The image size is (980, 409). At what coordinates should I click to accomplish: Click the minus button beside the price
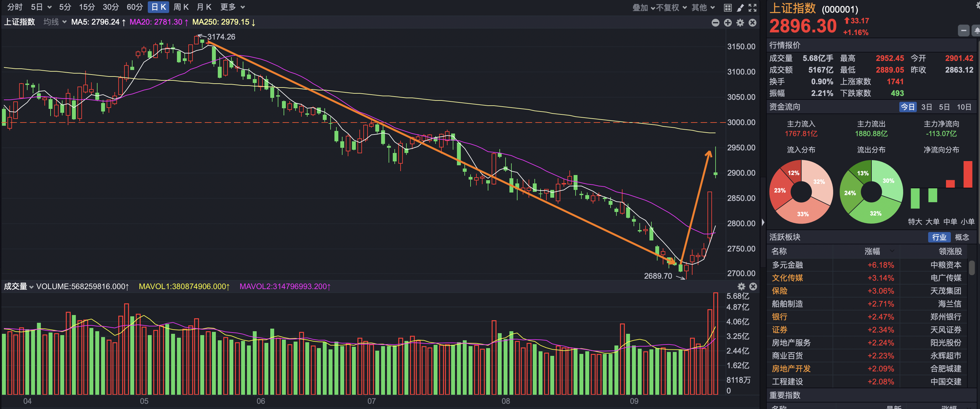tap(963, 30)
